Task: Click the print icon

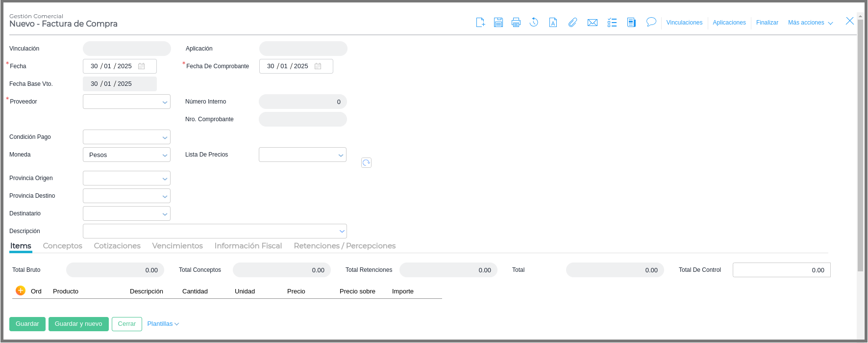Action: [516, 23]
